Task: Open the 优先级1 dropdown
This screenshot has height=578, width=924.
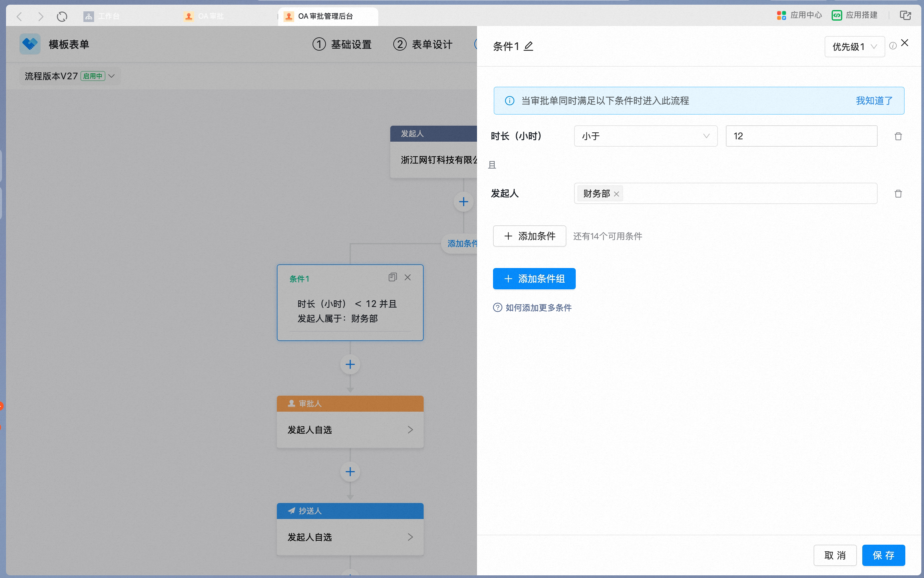Action: point(854,47)
